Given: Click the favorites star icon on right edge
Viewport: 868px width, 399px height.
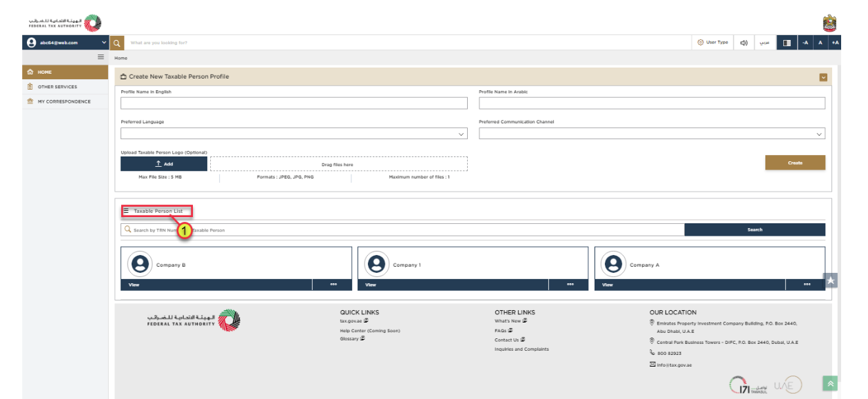Looking at the screenshot, I should 830,280.
